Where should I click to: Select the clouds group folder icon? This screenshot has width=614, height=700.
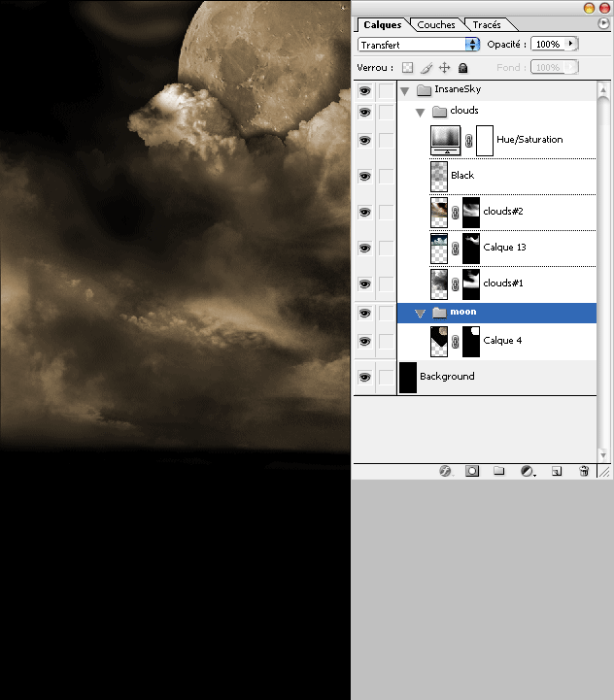(x=439, y=111)
